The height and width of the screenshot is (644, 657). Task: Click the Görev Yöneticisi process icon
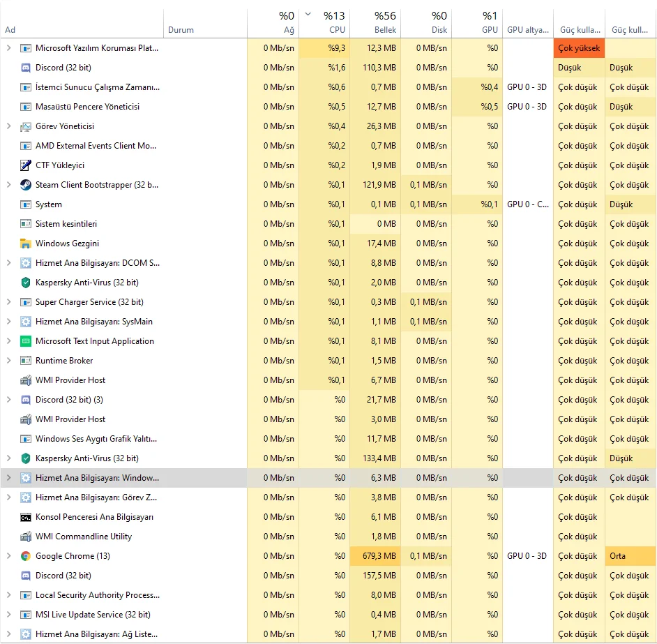(26, 126)
